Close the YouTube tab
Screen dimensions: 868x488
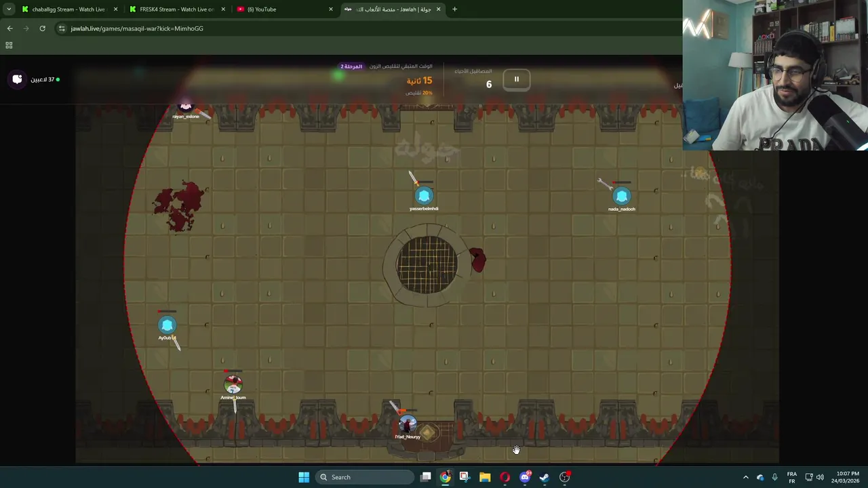(331, 9)
